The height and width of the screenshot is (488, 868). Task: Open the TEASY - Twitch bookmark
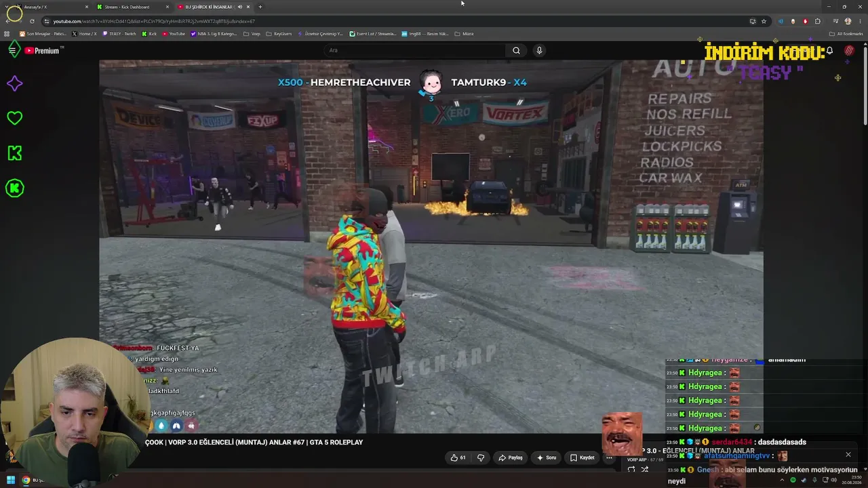tap(119, 33)
